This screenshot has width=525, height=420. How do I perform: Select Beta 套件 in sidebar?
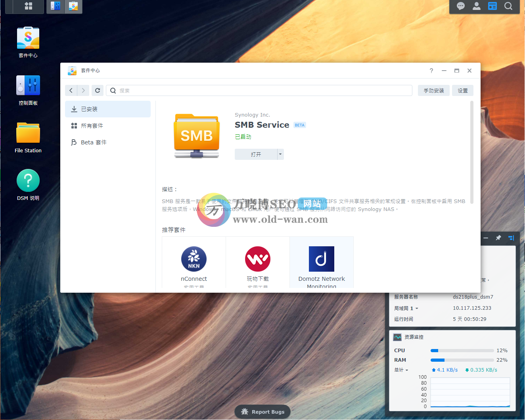tap(108, 142)
